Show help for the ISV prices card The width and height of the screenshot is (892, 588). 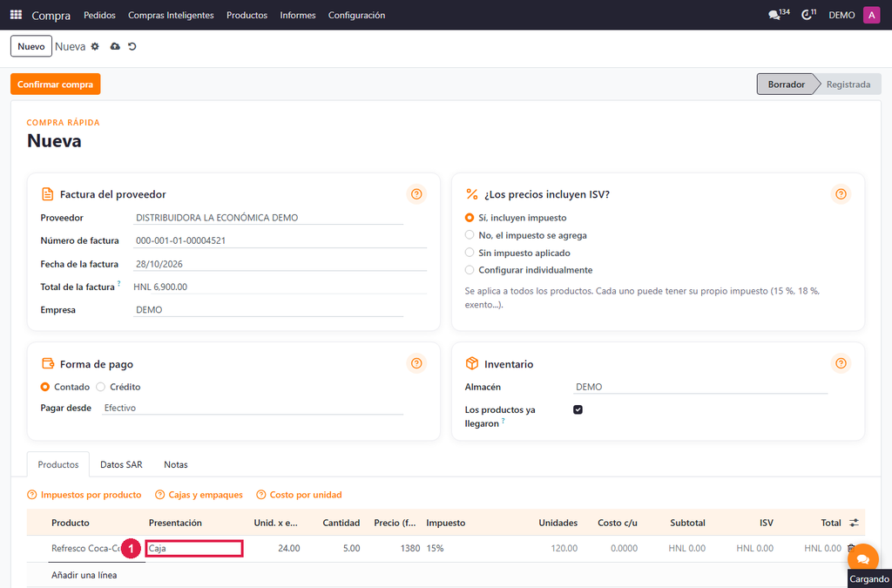click(x=841, y=194)
